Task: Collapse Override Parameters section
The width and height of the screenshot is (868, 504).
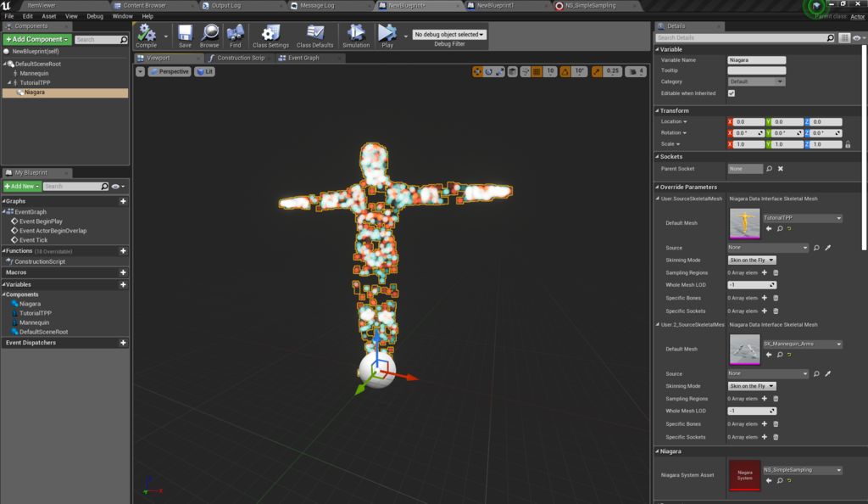Action: coord(658,188)
